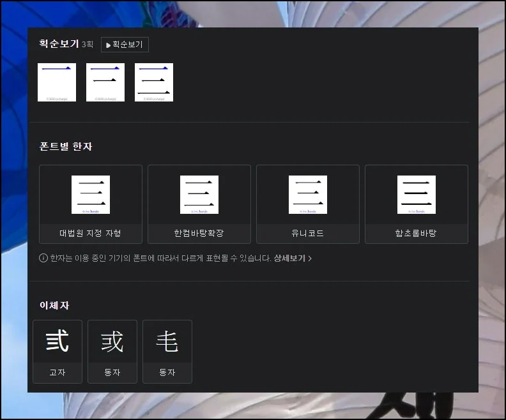Viewport: 506px width, 420px height.
Task: Open the 상세보기 link
Action: coord(290,259)
